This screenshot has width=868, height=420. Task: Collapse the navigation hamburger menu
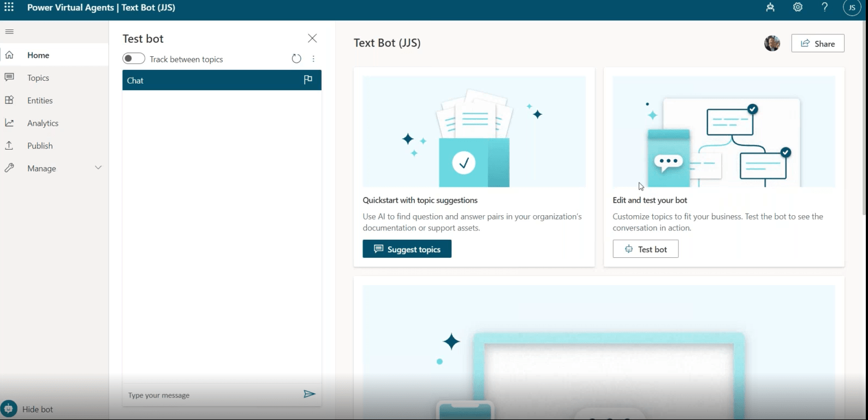tap(9, 32)
